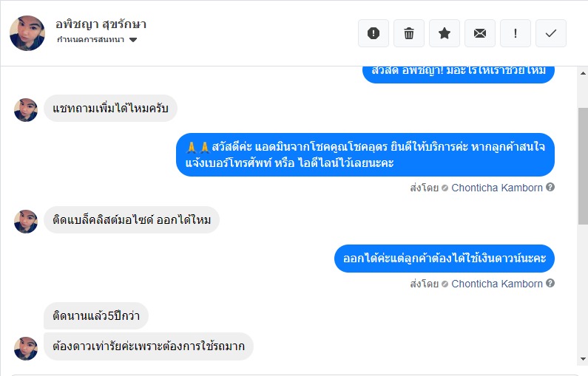The width and height of the screenshot is (588, 376).
Task: Click first Chonticha Kamborn sender link
Action: (x=497, y=188)
